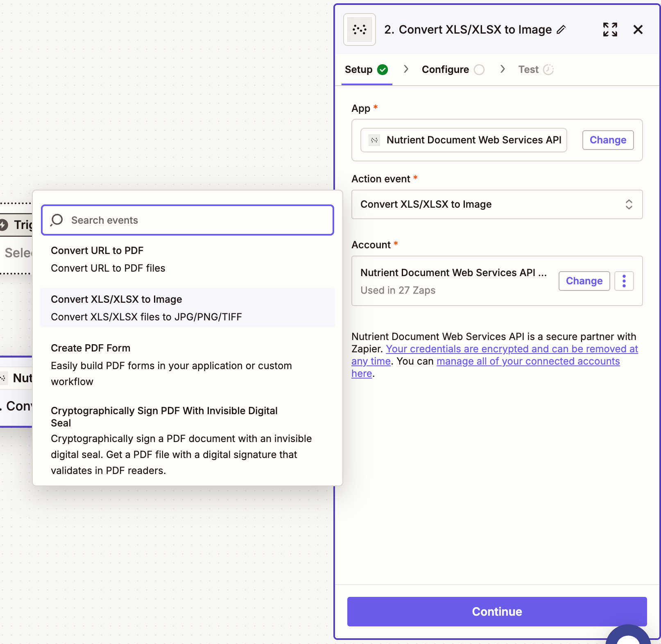This screenshot has width=661, height=644.
Task: Click the pencil icon to rename step
Action: coord(561,29)
